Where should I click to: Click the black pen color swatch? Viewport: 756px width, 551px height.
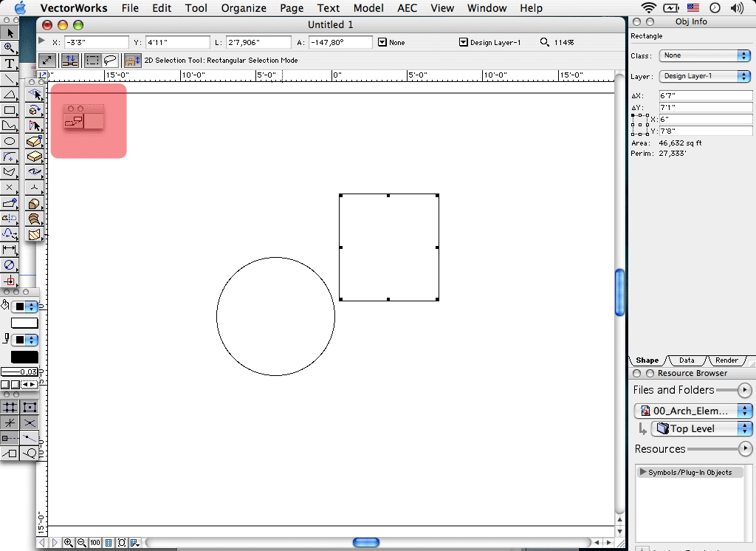[24, 357]
